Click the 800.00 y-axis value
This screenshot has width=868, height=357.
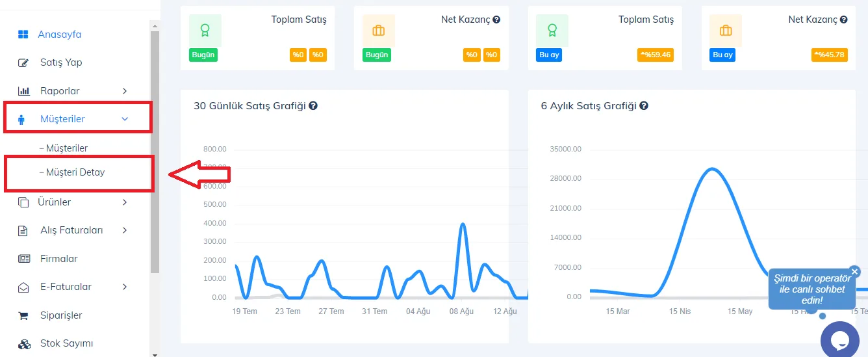pyautogui.click(x=214, y=149)
